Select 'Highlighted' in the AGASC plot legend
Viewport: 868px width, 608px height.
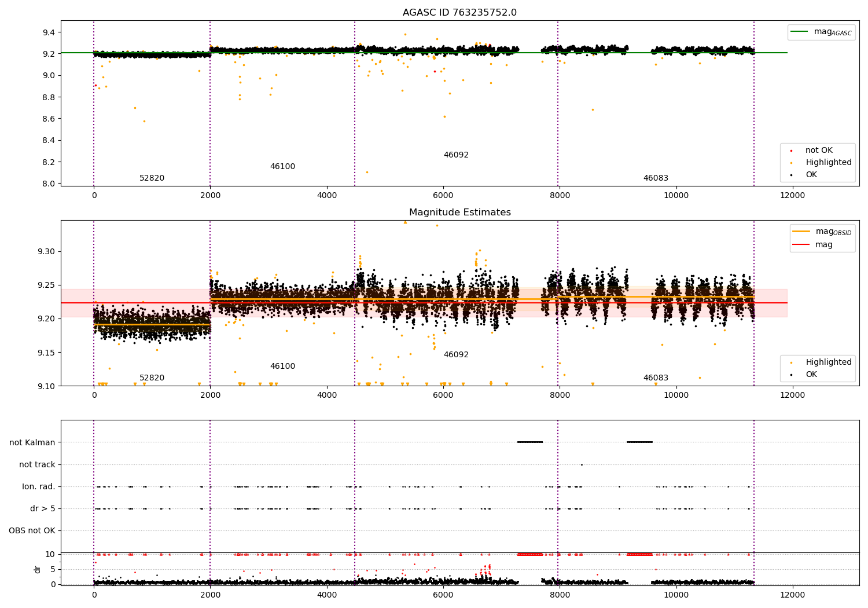828,163
